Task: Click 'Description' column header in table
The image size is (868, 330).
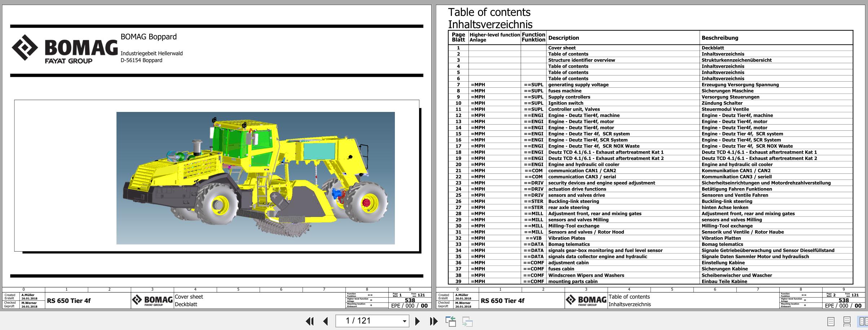Action: click(563, 38)
